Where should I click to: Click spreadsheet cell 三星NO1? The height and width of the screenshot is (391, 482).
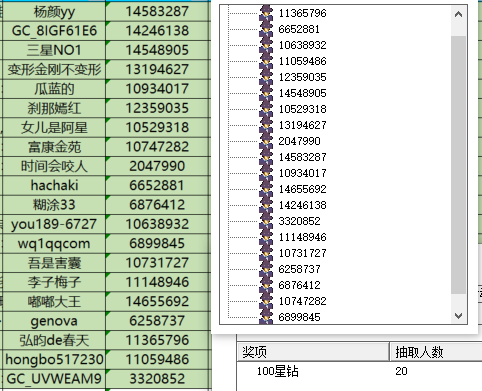pos(54,50)
